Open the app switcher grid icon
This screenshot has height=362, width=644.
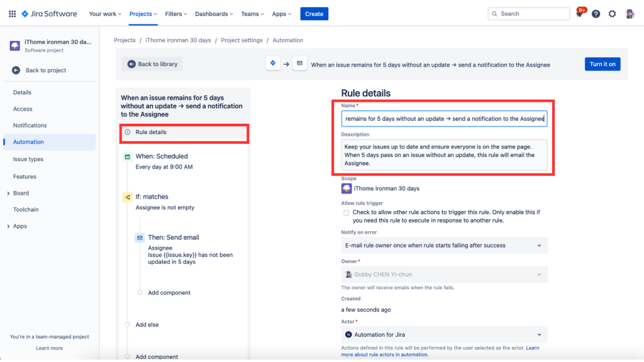tap(13, 14)
